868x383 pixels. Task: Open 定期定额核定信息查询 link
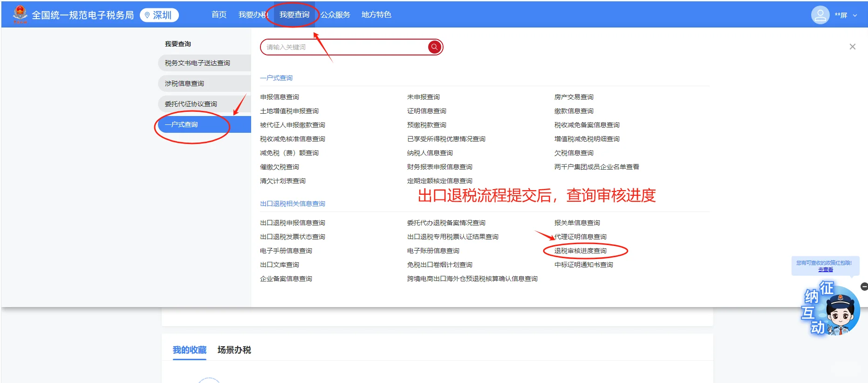point(440,181)
